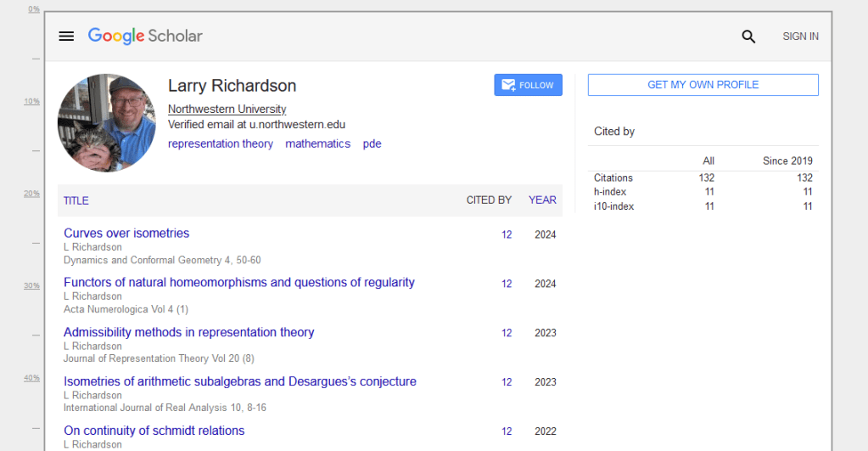The height and width of the screenshot is (451, 868).
Task: Follow Larry Richardson's profile
Action: click(528, 85)
